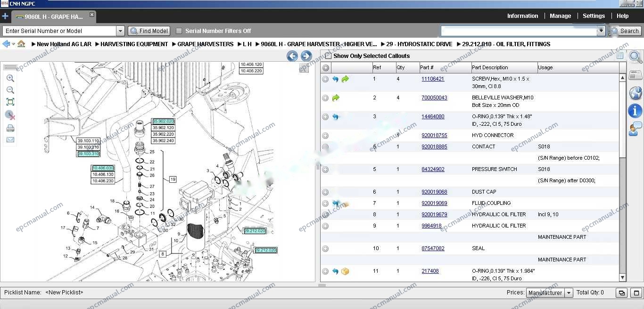The height and width of the screenshot is (309, 644).
Task: Open the Prices Manufacturer dropdown
Action: click(549, 293)
